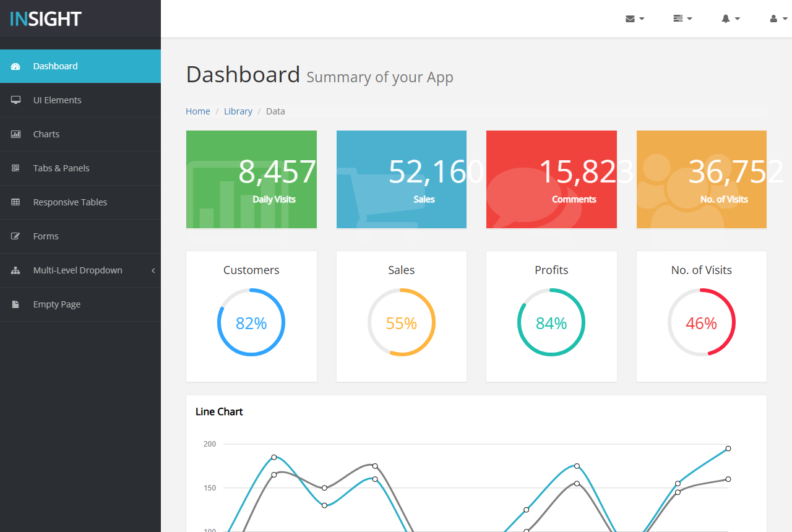Select Tabs & Panels in sidebar

[x=80, y=168]
